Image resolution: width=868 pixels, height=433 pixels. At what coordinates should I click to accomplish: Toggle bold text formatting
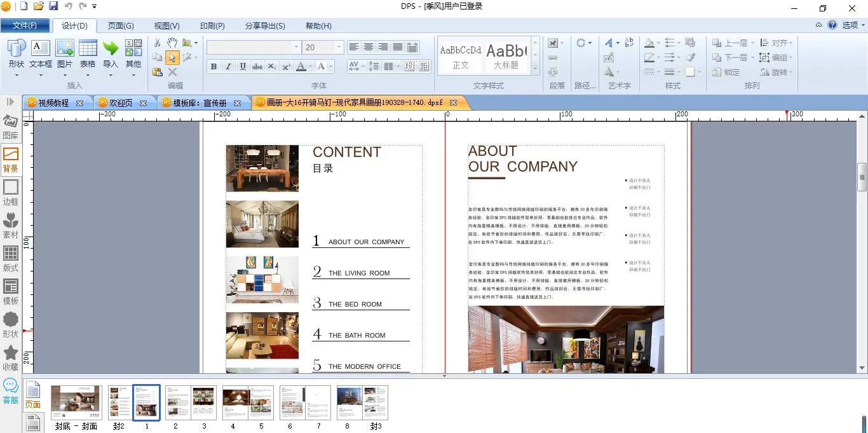tap(214, 67)
